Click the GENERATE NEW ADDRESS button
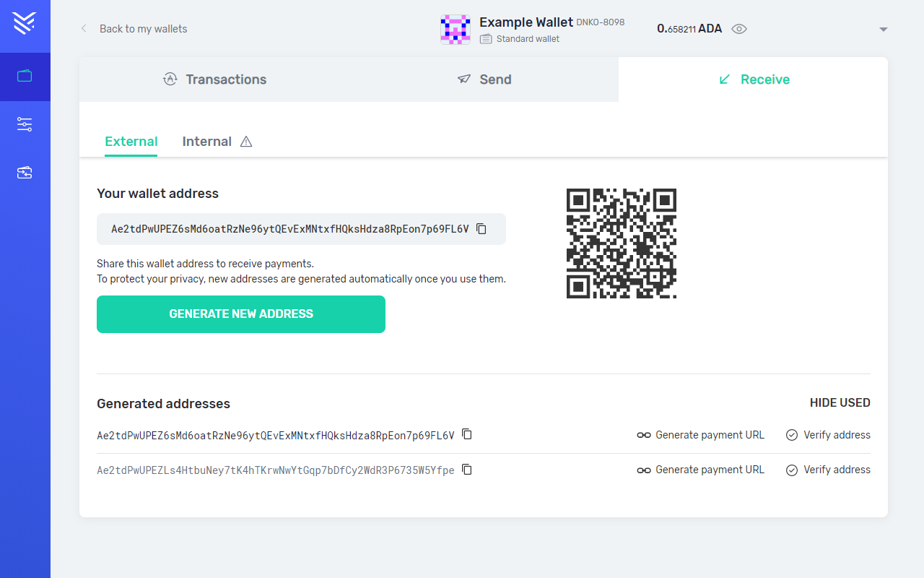 pos(241,314)
